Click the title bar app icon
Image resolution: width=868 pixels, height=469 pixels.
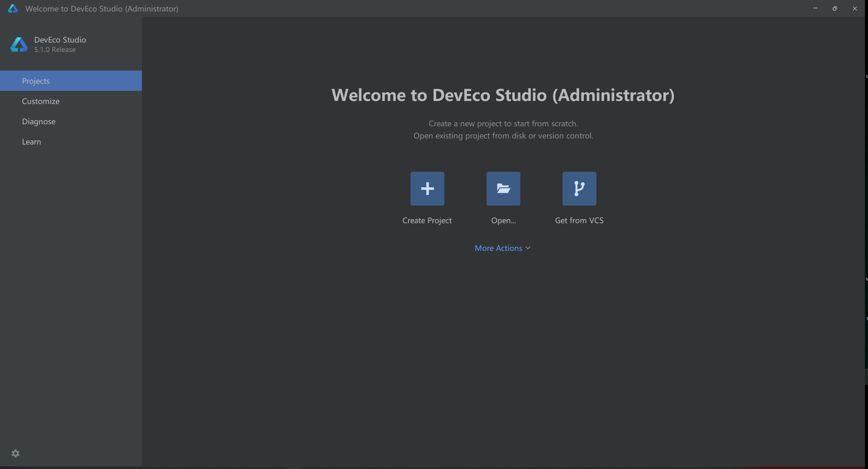coord(13,8)
